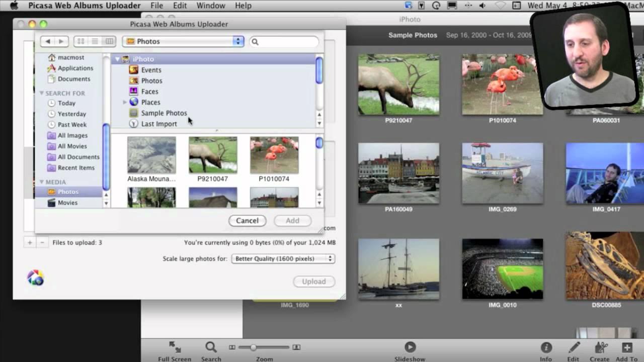Click the Add To plus icon

click(626, 347)
